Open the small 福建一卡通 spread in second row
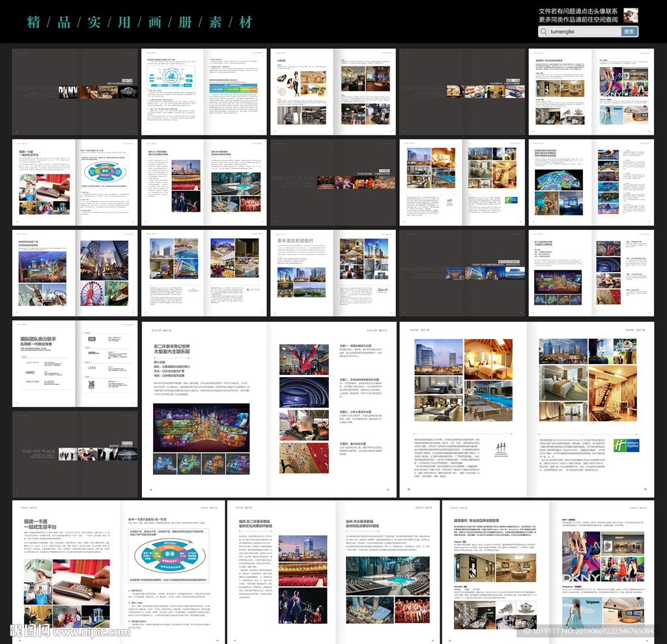This screenshot has width=667, height=644. point(75,182)
